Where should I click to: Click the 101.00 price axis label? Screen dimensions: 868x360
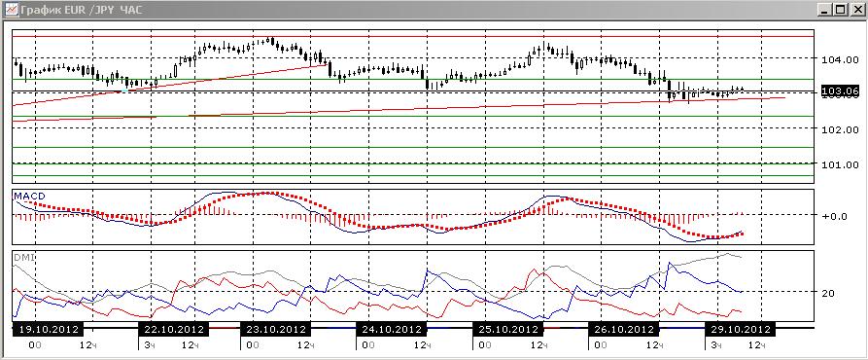(841, 164)
